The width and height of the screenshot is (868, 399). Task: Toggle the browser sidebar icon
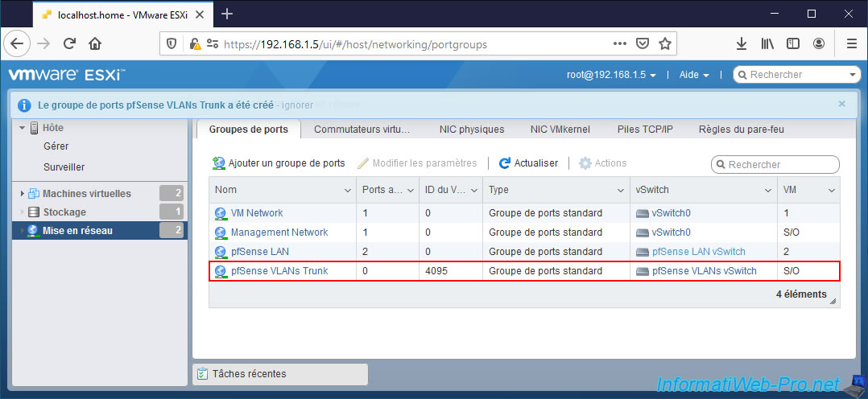[793, 43]
